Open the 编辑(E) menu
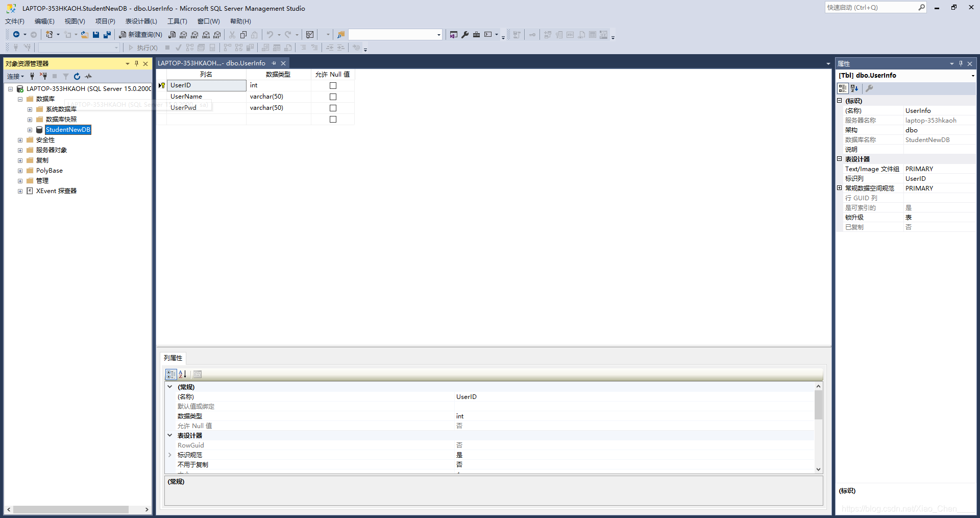This screenshot has height=518, width=980. click(44, 21)
